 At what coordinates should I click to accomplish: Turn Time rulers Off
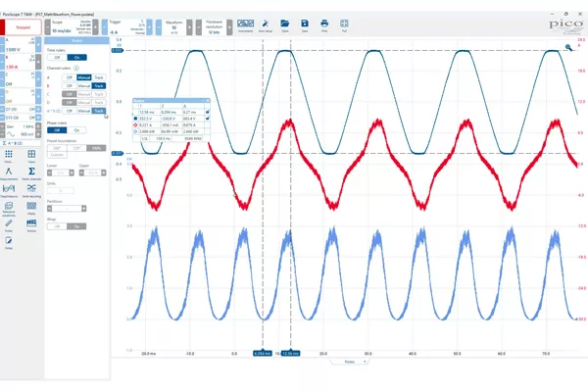[58, 58]
